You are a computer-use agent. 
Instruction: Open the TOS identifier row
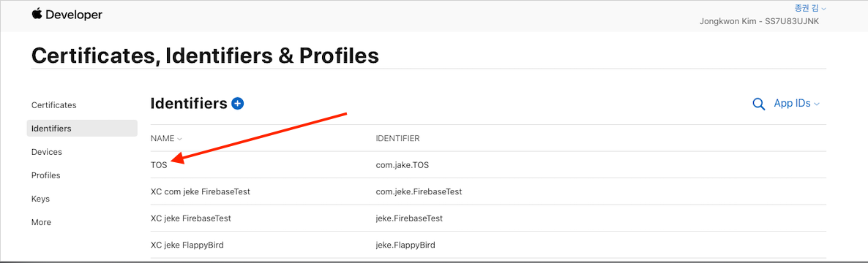point(488,164)
